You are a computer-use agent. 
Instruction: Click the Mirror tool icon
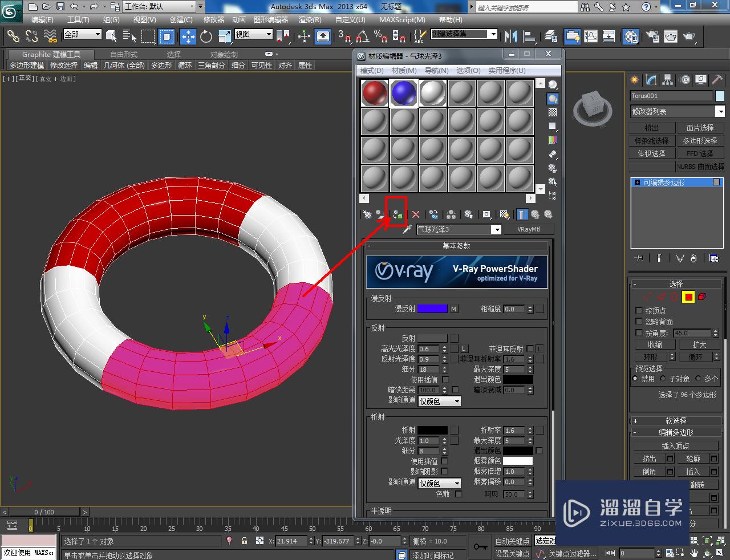[510, 36]
